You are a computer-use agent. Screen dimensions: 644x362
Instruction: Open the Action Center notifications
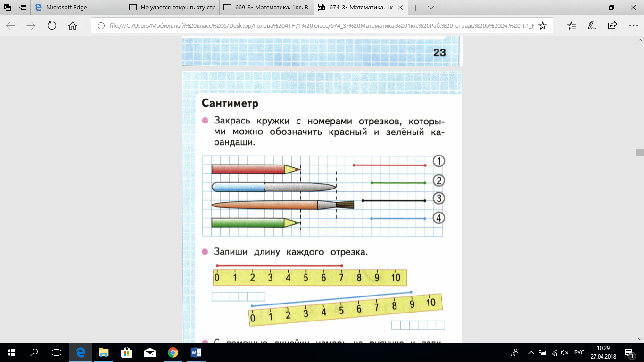click(x=629, y=353)
